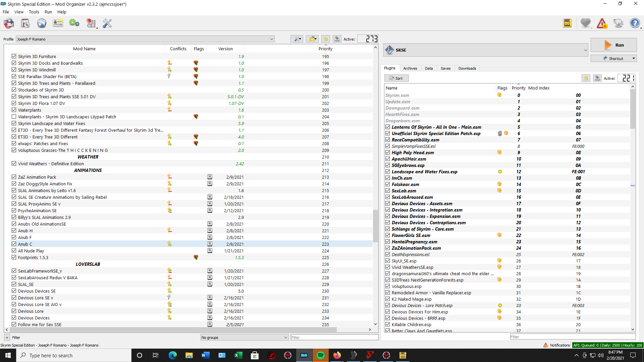Open Spotify from the taskbar

(321, 355)
